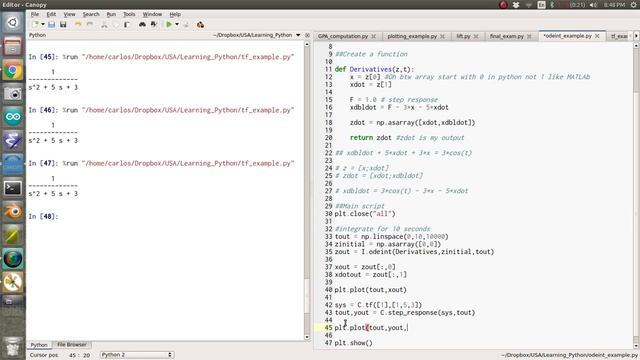The width and height of the screenshot is (640, 360).
Task: Close the plotting_example.py tab
Action: [x=442, y=36]
